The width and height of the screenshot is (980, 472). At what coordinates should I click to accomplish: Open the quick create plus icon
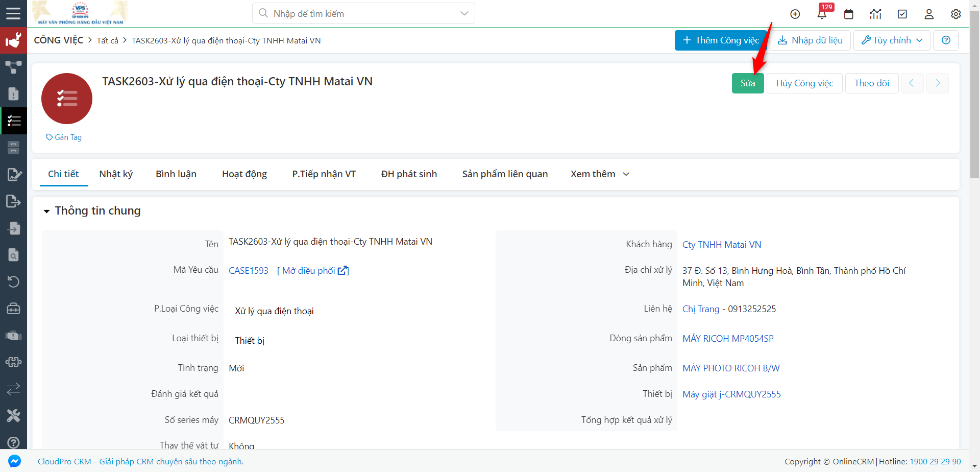(795, 14)
